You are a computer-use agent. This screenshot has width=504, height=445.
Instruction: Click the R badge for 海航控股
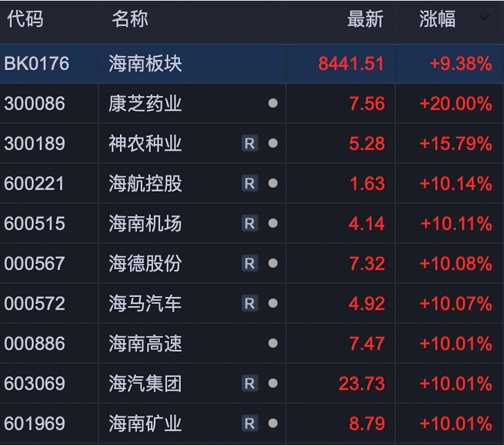coord(250,184)
